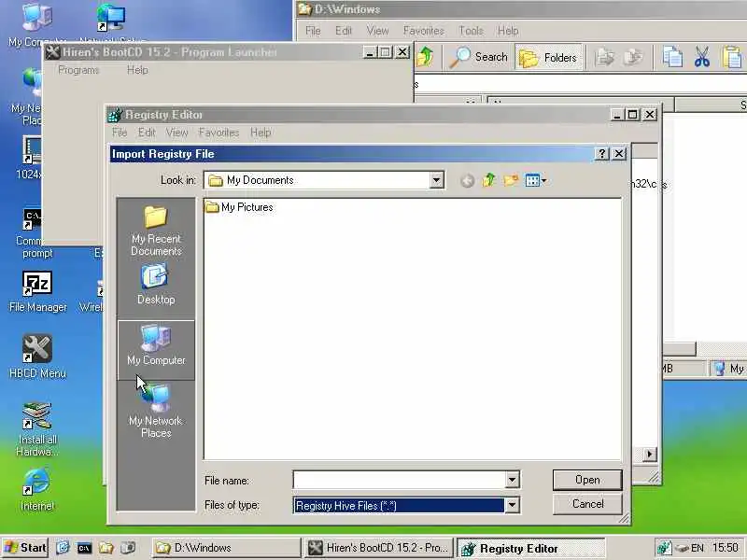
Task: Click the Registry Editor taskbar button
Action: coord(530,548)
